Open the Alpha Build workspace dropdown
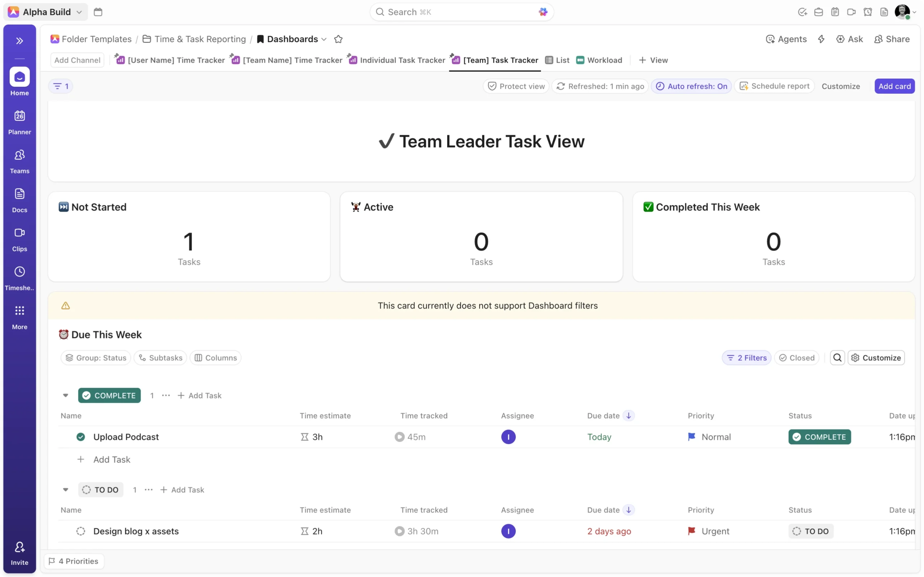 [x=46, y=12]
